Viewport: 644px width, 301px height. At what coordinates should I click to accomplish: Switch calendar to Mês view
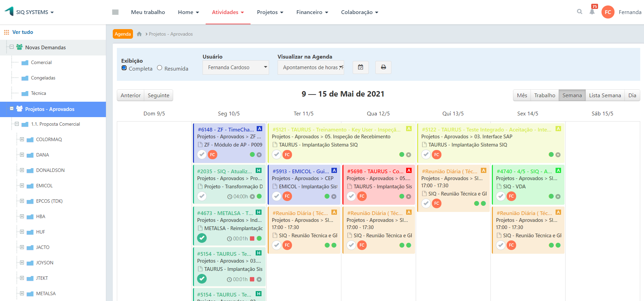pos(522,95)
